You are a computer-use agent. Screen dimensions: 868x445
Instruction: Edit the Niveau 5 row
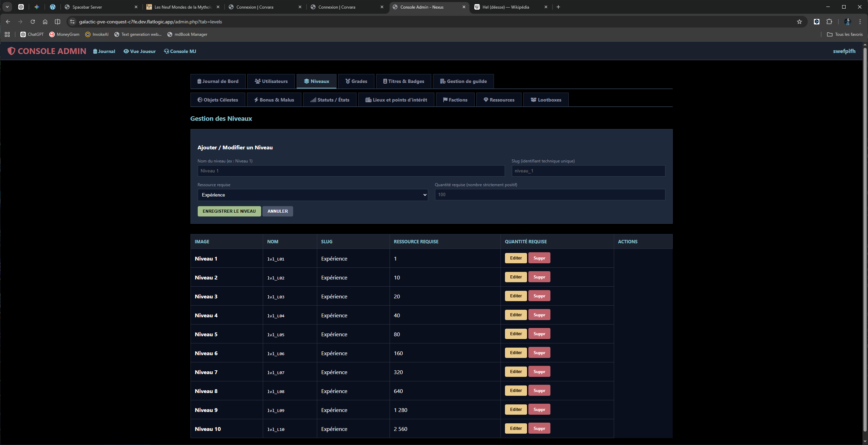(515, 334)
